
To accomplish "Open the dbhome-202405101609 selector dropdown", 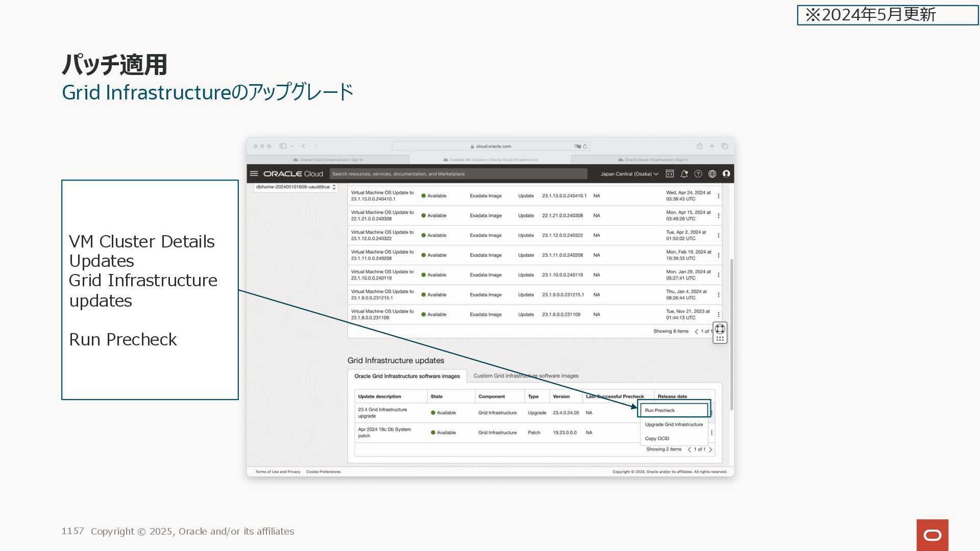I will click(x=296, y=187).
